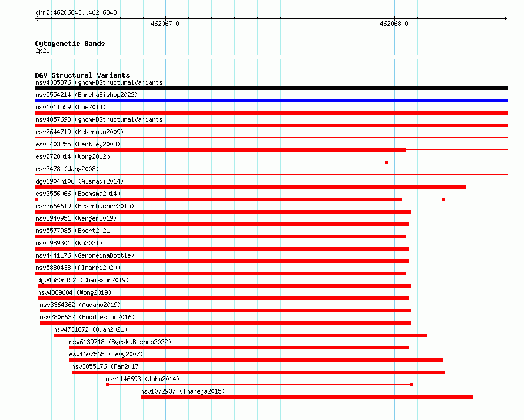Screen dimensions: 524x420
Task: Click the nsv5880438 Almarri2020 label
Action: pyautogui.click(x=78, y=268)
